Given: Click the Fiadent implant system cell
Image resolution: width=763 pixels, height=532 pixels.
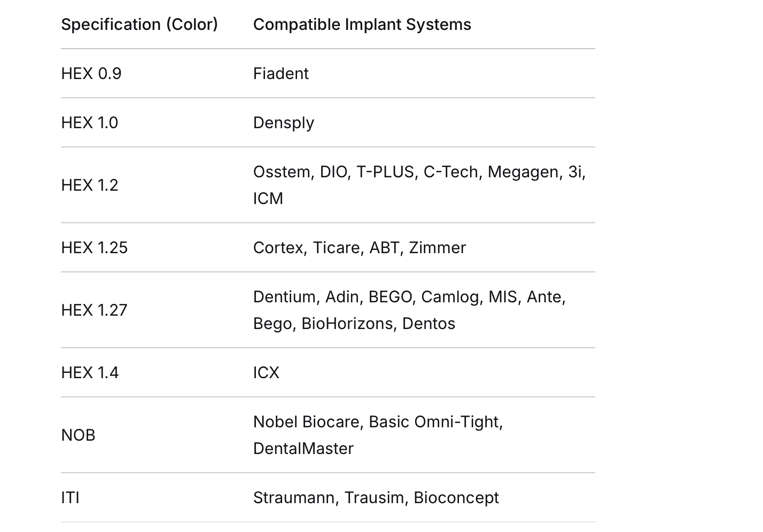Looking at the screenshot, I should [281, 74].
